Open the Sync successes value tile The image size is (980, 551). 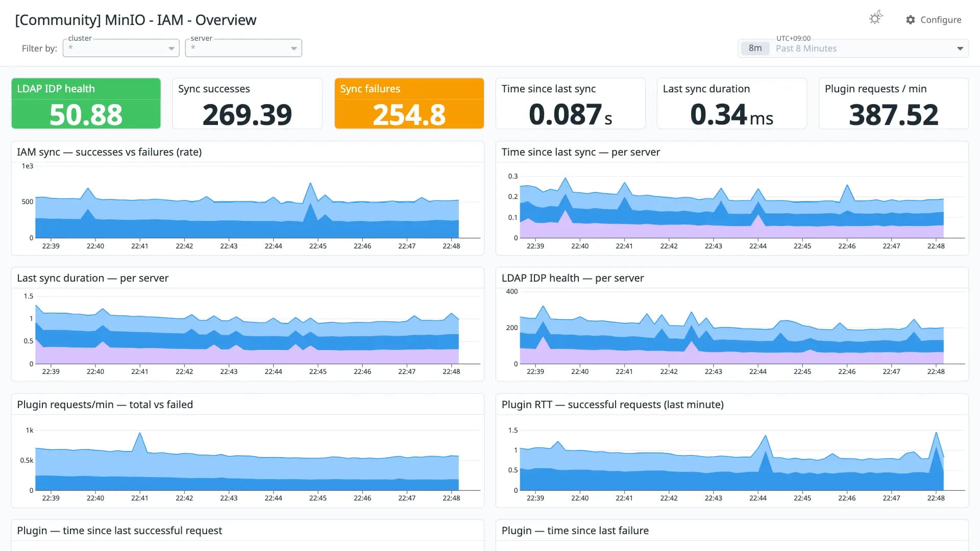click(x=247, y=103)
